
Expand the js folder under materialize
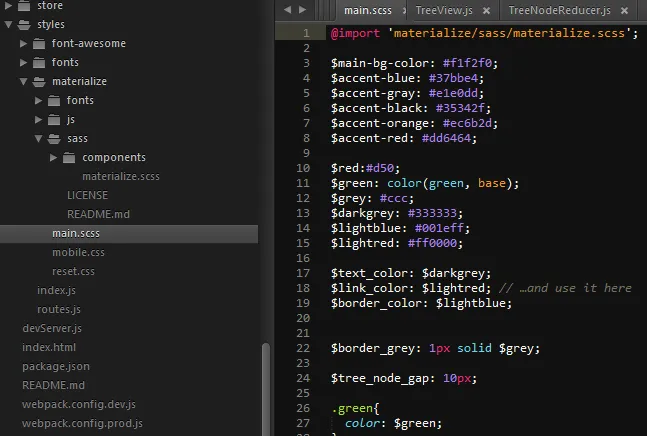[x=38, y=120]
